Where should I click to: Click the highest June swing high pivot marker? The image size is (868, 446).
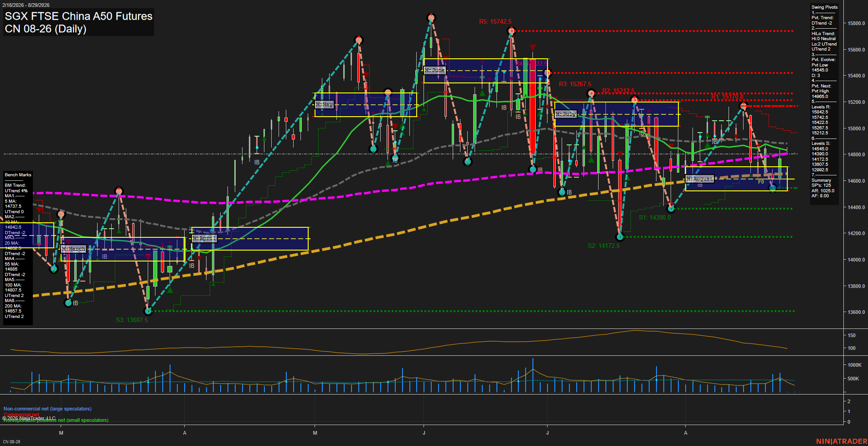[431, 18]
